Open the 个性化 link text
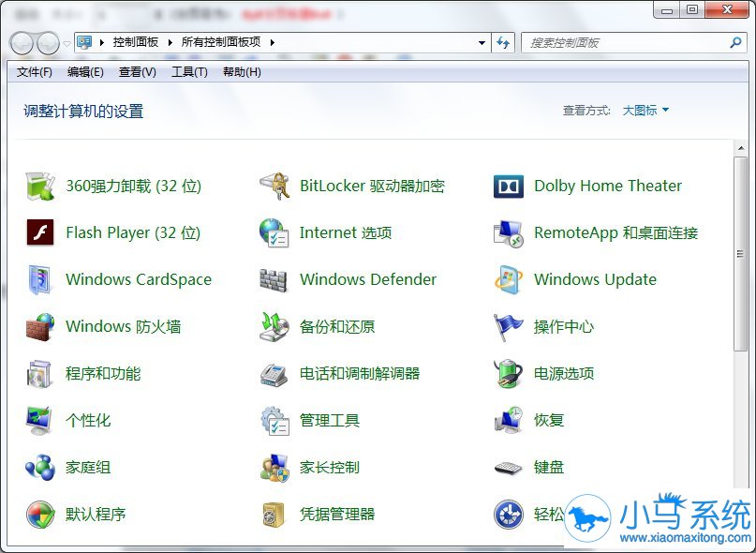This screenshot has height=553, width=756. (x=88, y=420)
